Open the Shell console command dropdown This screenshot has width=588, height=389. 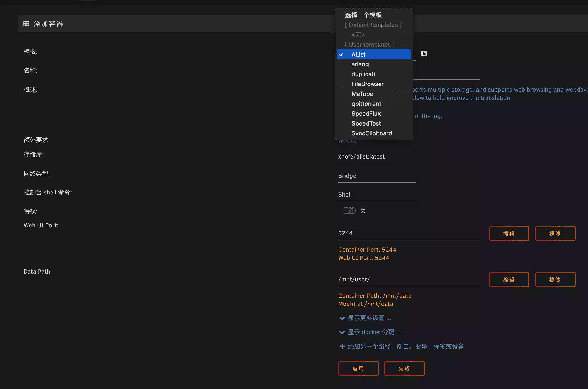tap(377, 194)
